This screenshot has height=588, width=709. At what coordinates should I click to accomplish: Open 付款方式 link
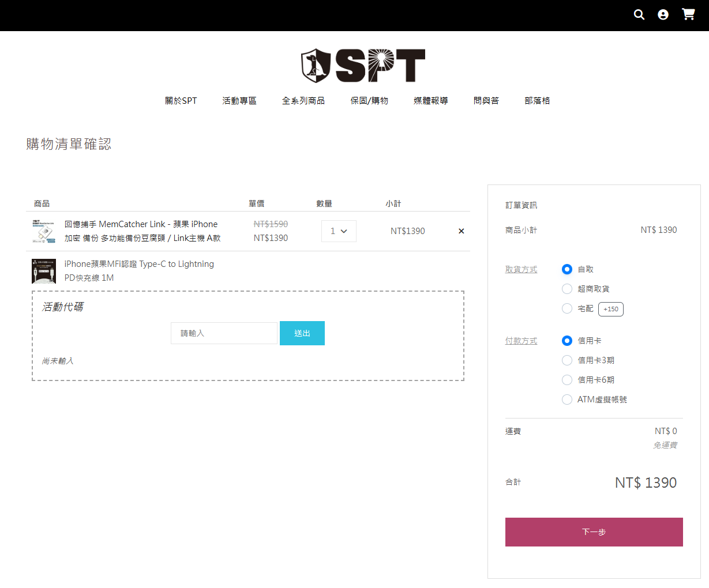[x=521, y=341]
